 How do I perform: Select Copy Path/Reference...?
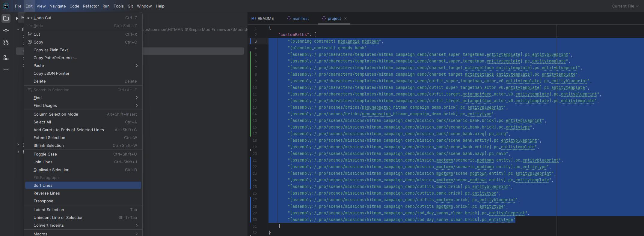coord(83,58)
